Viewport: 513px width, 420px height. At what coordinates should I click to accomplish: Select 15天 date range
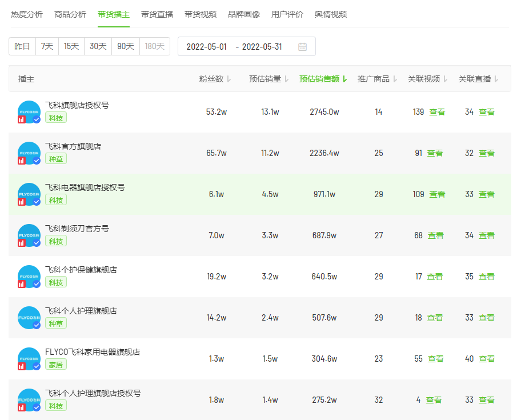(71, 46)
